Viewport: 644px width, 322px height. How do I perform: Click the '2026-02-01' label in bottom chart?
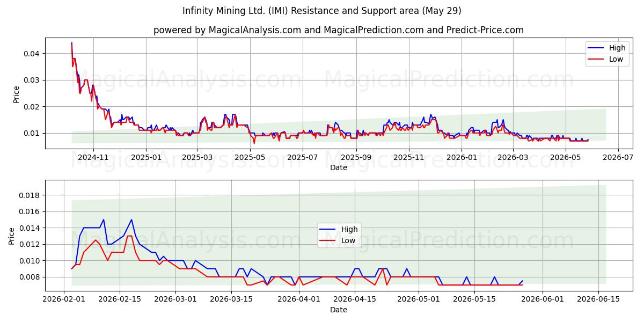pos(64,299)
